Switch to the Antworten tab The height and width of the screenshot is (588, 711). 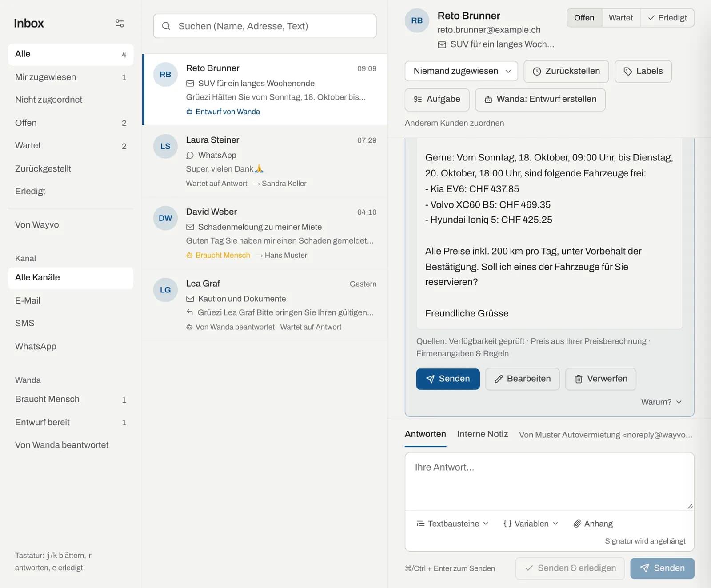tap(425, 434)
